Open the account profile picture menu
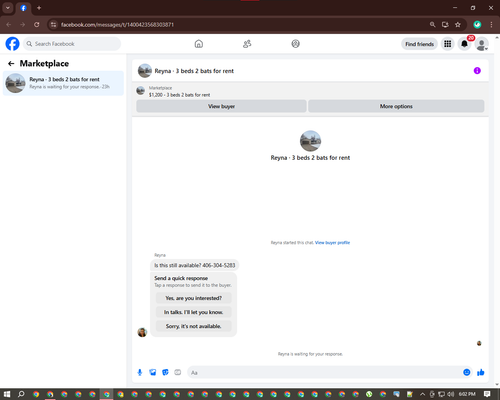The width and height of the screenshot is (500, 400). click(x=481, y=44)
